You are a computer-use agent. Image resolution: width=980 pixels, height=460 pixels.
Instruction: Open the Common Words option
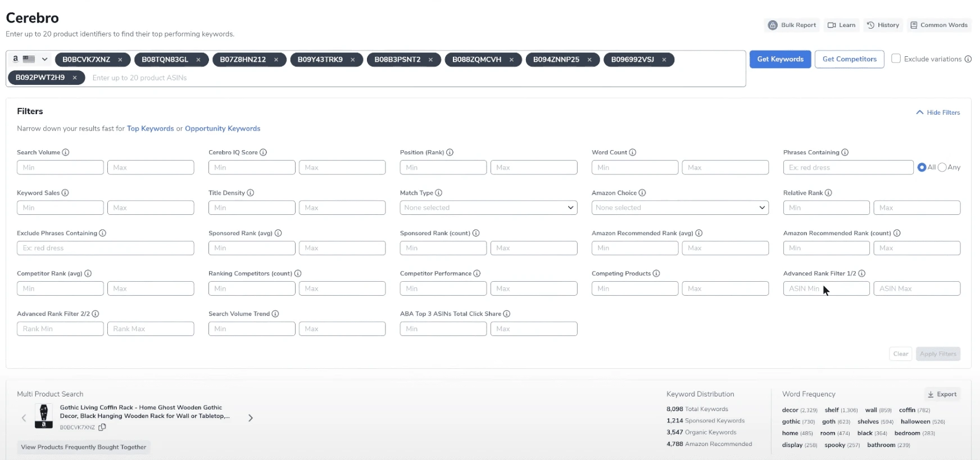click(939, 25)
